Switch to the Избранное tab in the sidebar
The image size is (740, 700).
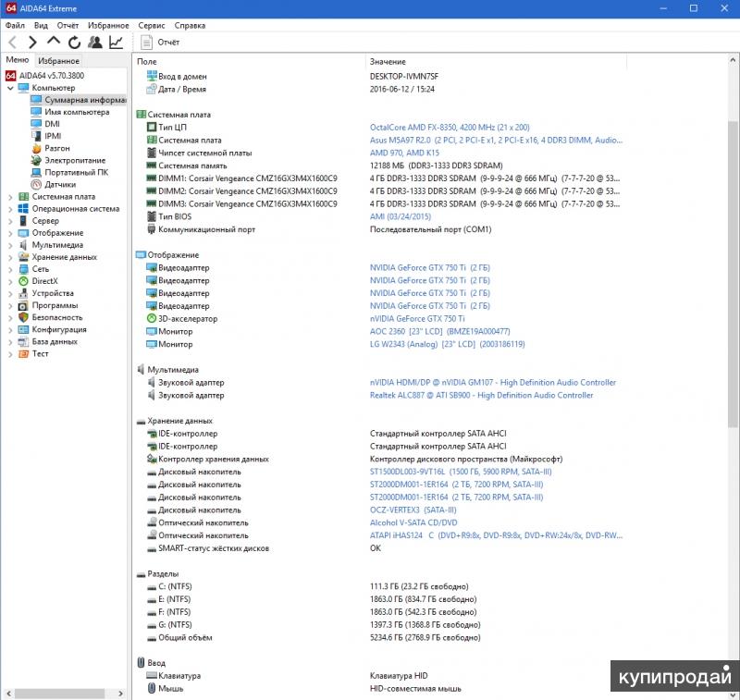59,61
